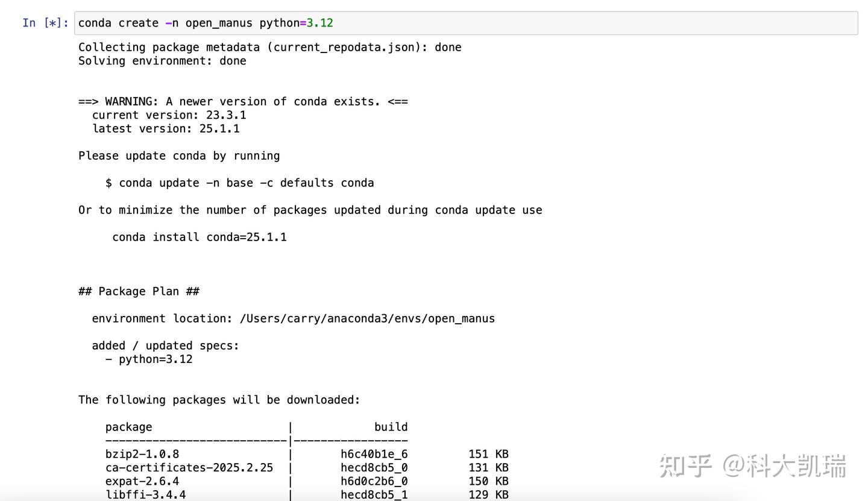Viewport: 868px width, 501px height.
Task: Click the '## Package Plan ##' heading
Action: 139,291
